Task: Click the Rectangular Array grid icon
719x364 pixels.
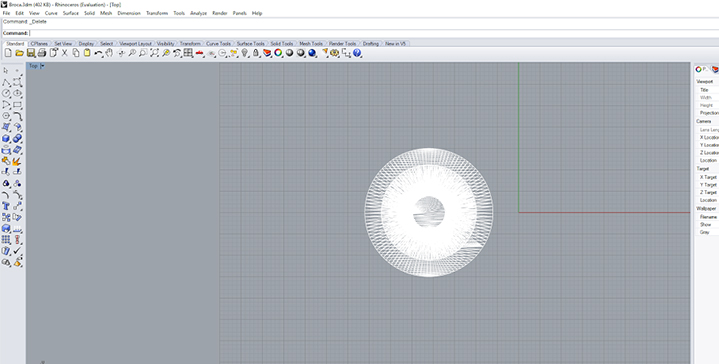Action: click(6, 239)
